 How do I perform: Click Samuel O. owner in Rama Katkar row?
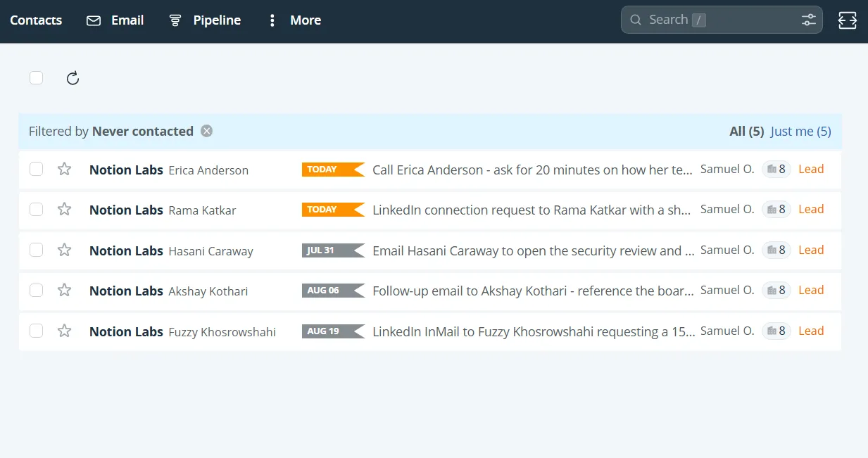pyautogui.click(x=727, y=209)
